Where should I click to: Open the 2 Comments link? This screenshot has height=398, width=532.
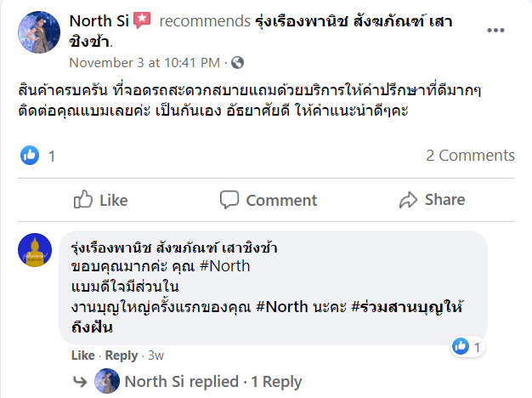(x=470, y=156)
